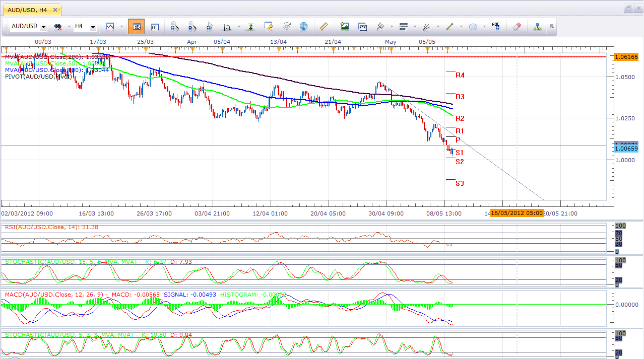Click the fit vertical range icon

250,27
